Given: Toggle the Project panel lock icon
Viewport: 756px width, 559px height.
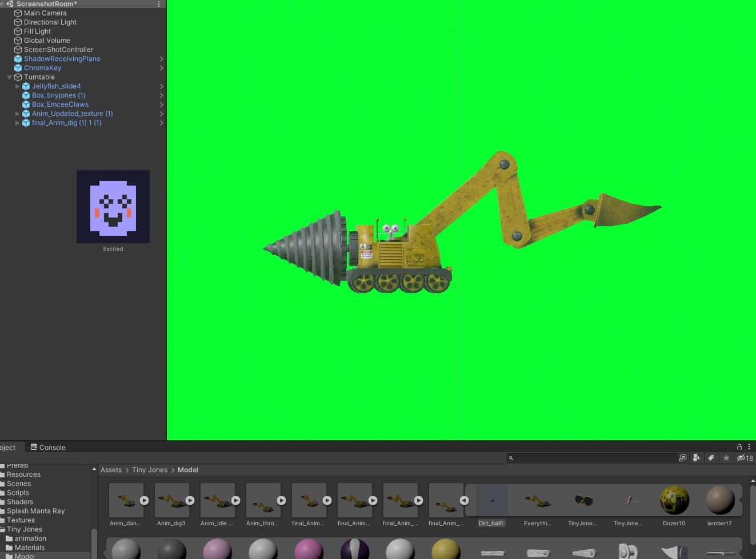Looking at the screenshot, I should pyautogui.click(x=739, y=447).
